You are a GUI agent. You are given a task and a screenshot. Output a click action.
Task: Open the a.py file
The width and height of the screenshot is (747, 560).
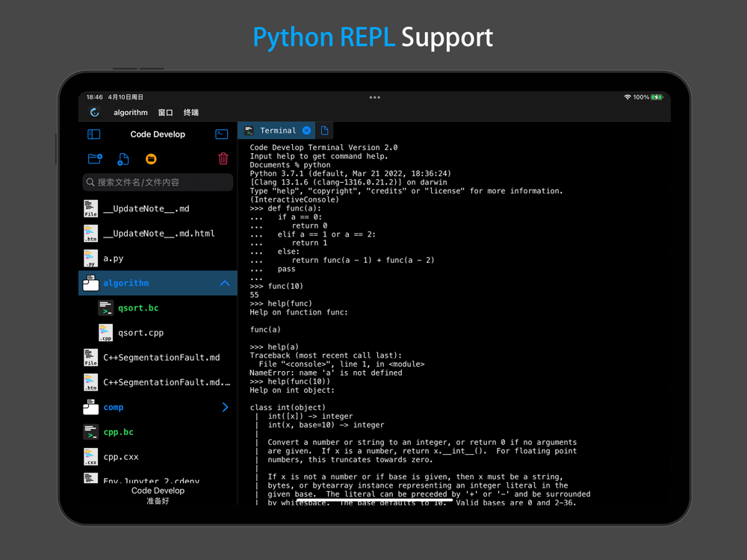pyautogui.click(x=158, y=258)
